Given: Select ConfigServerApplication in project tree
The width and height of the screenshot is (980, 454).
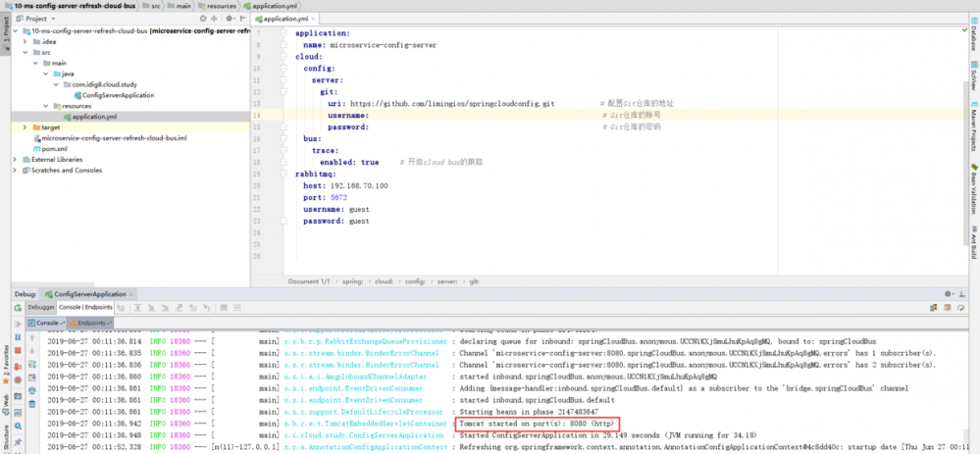Looking at the screenshot, I should pos(114,95).
